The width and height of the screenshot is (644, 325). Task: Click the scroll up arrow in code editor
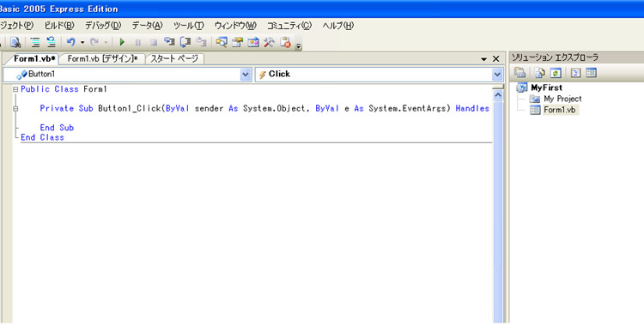tap(498, 95)
